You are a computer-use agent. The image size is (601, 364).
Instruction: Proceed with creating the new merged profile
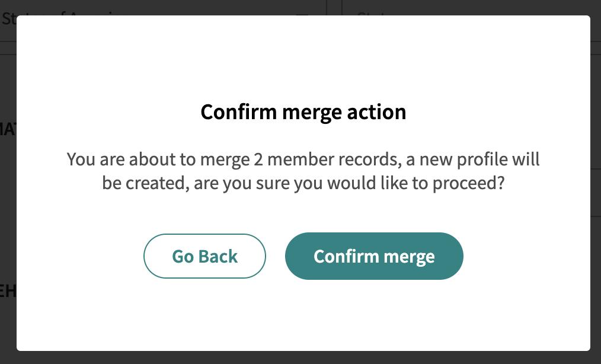pos(374,256)
